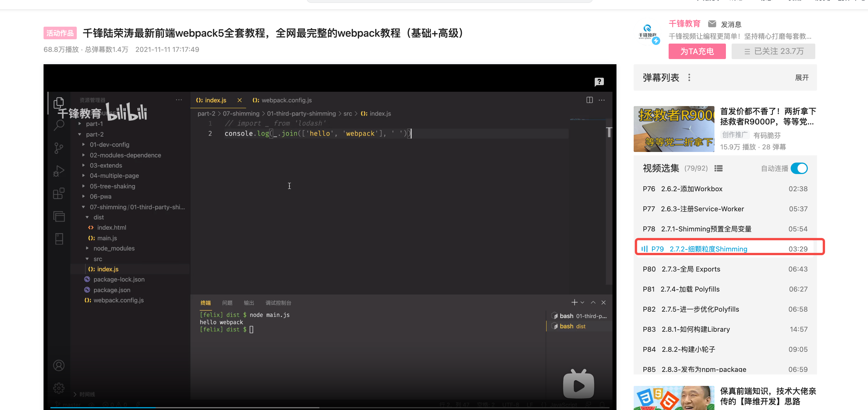Open main.js in dist folder

[x=107, y=238]
